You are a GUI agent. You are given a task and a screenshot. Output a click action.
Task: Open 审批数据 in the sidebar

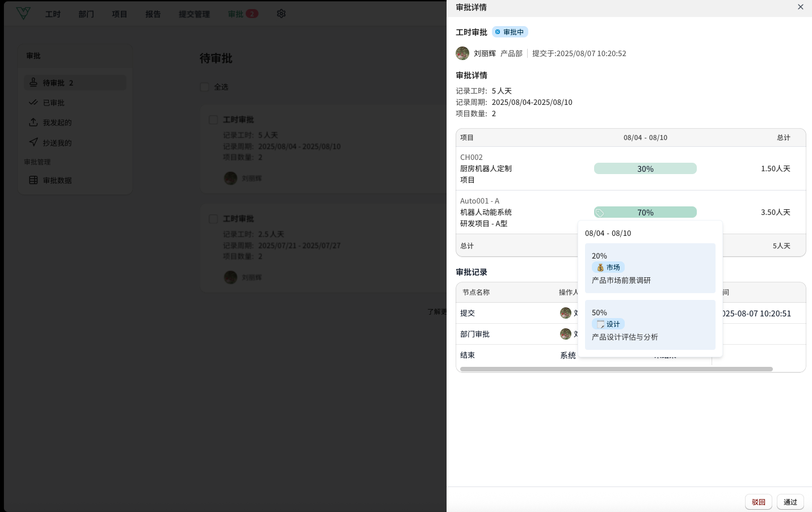tap(75, 180)
